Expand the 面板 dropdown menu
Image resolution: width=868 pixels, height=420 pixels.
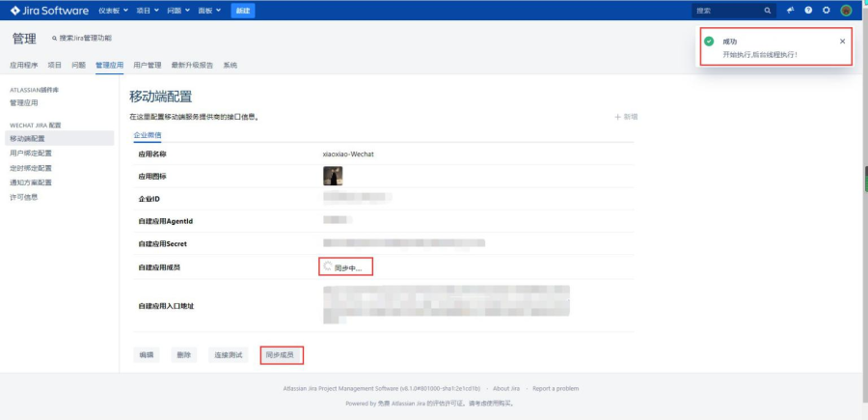211,11
